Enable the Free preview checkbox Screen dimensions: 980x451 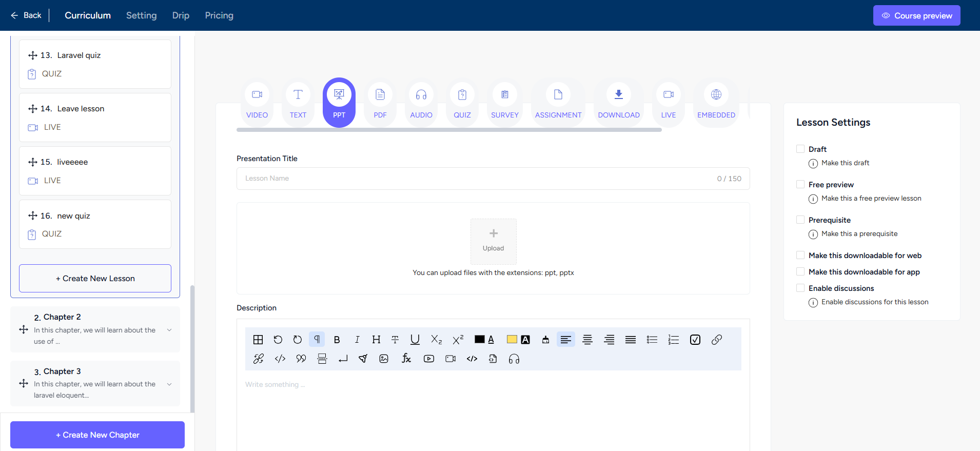[800, 184]
